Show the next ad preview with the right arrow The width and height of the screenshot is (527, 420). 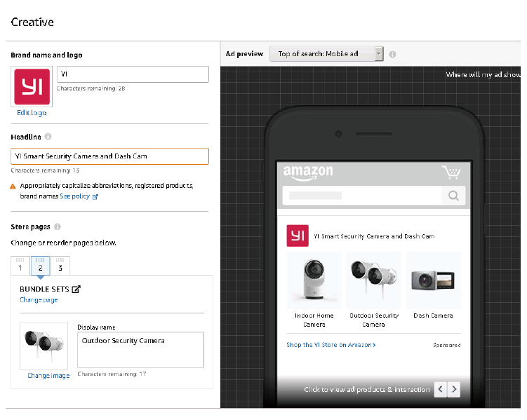(454, 389)
